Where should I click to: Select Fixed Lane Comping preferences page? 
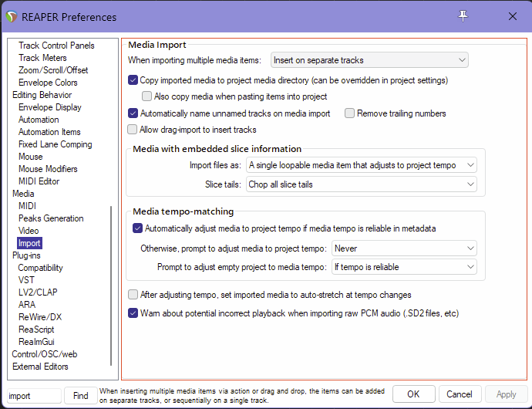tap(56, 144)
